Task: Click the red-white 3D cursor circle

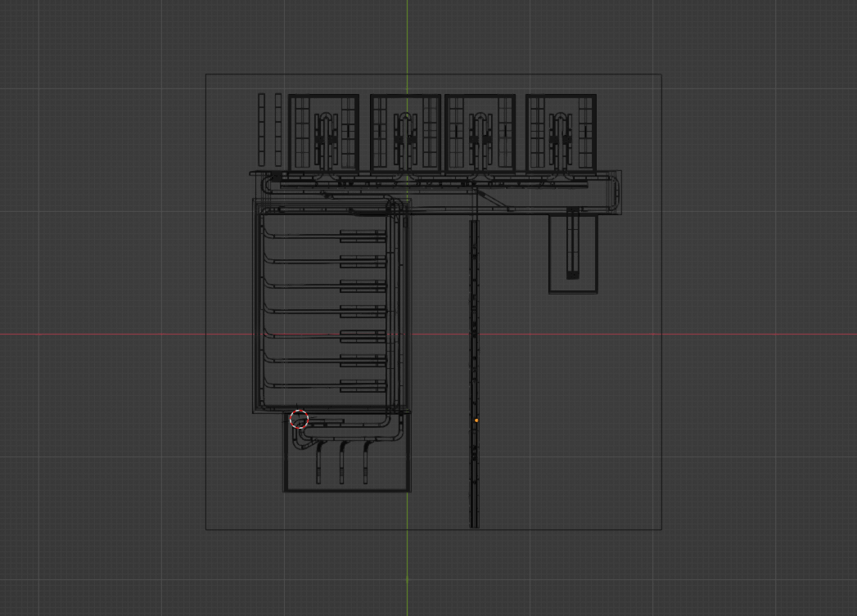Action: [x=299, y=419]
